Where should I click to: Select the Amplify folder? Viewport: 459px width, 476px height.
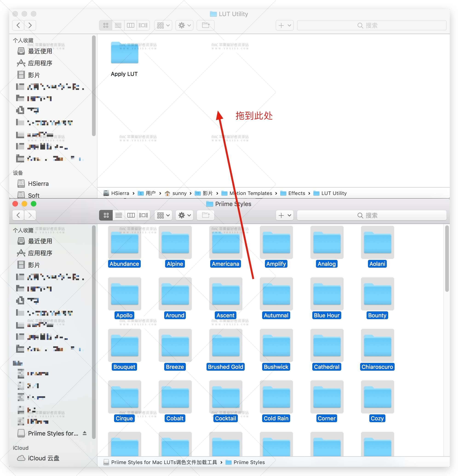point(276,243)
